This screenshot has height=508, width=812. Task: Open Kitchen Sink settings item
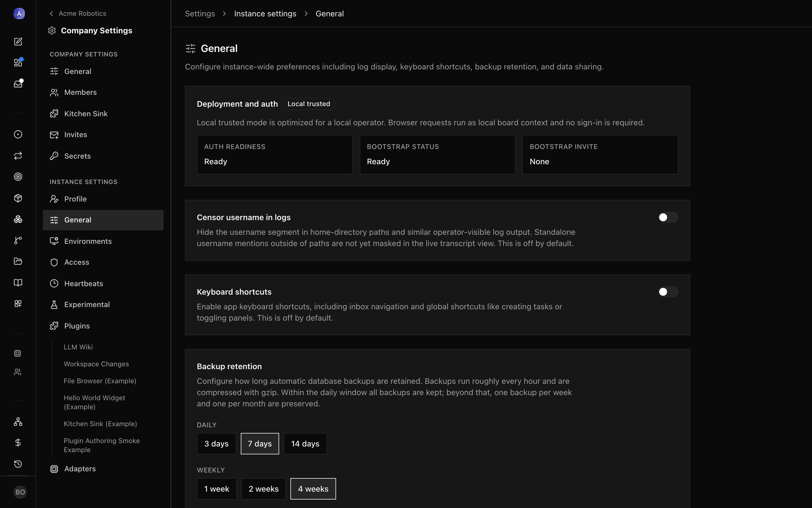[103, 113]
